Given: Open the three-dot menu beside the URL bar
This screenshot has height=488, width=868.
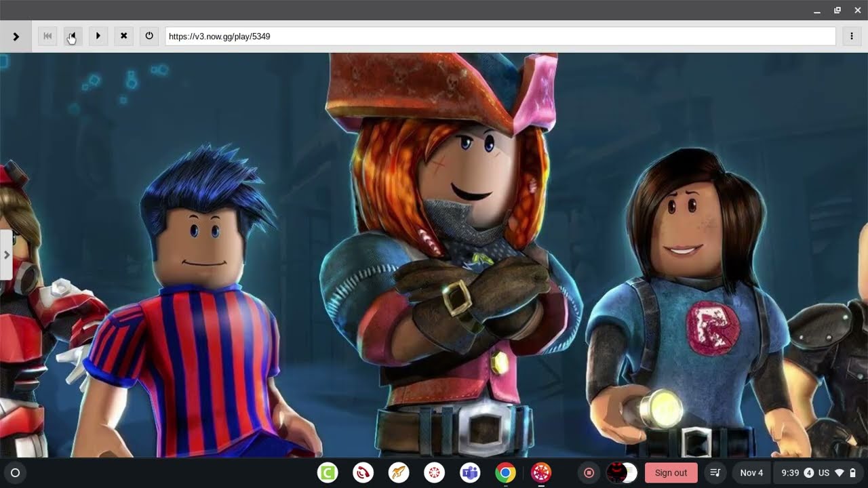Looking at the screenshot, I should click(852, 37).
